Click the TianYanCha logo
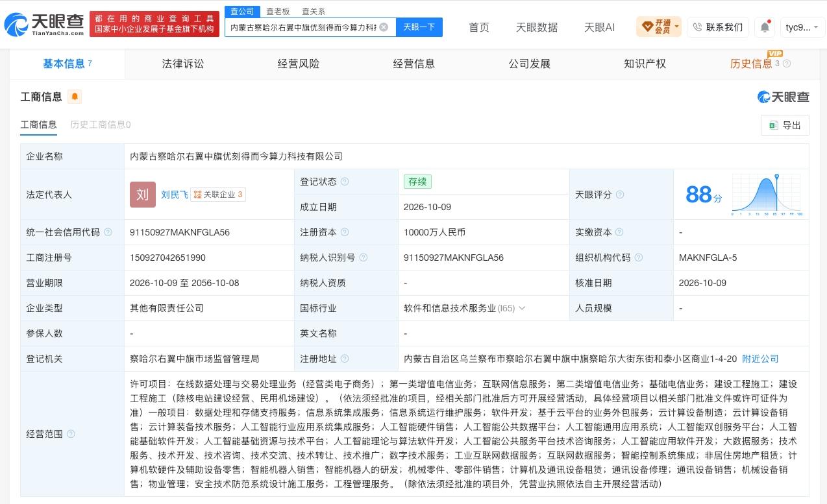The width and height of the screenshot is (827, 504). click(x=44, y=25)
